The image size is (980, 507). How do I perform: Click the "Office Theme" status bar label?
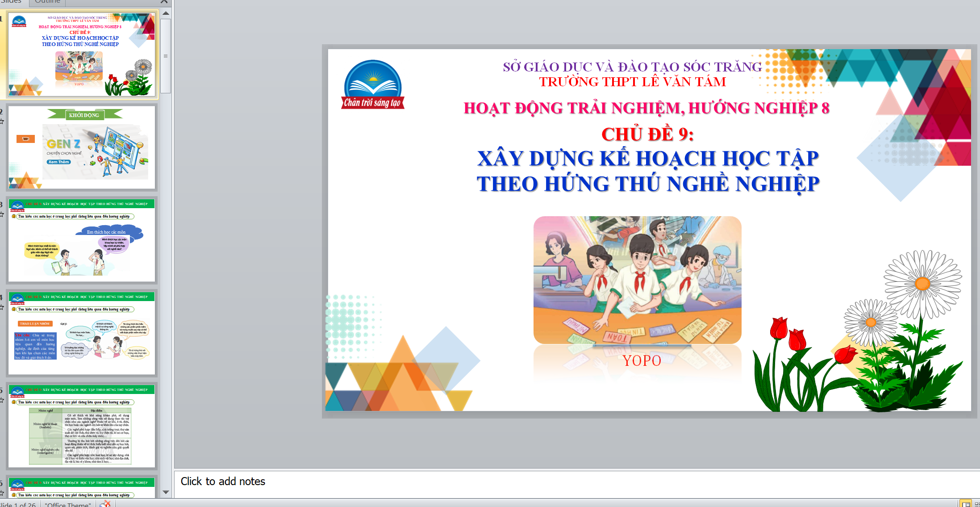tap(68, 504)
